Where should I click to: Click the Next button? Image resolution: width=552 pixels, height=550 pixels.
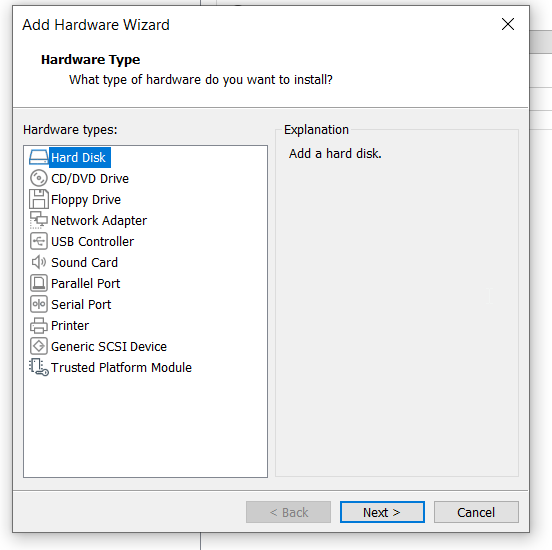pyautogui.click(x=382, y=512)
